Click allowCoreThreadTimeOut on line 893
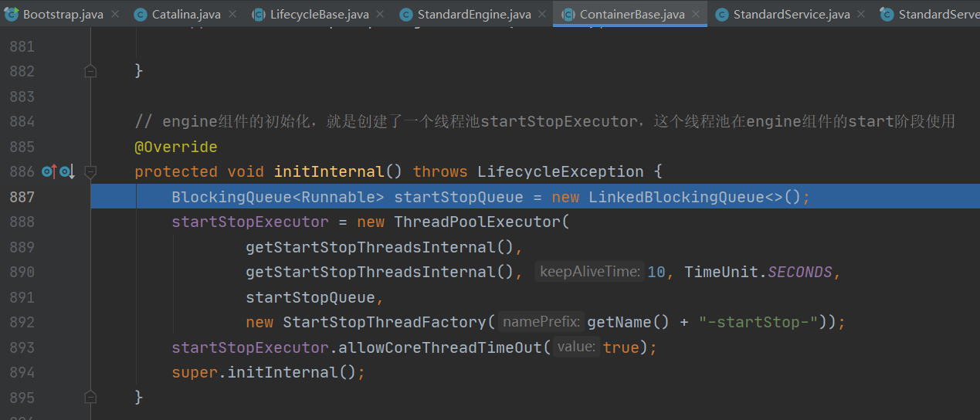The width and height of the screenshot is (980, 420). tap(440, 347)
